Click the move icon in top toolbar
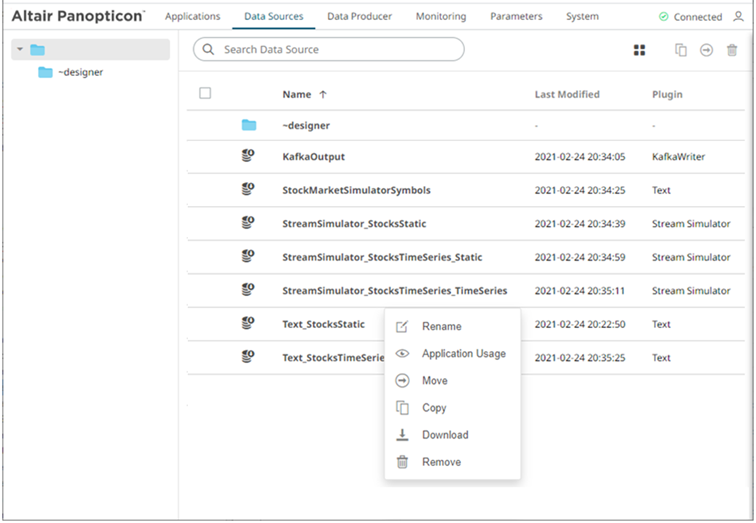The height and width of the screenshot is (523, 756). (706, 50)
